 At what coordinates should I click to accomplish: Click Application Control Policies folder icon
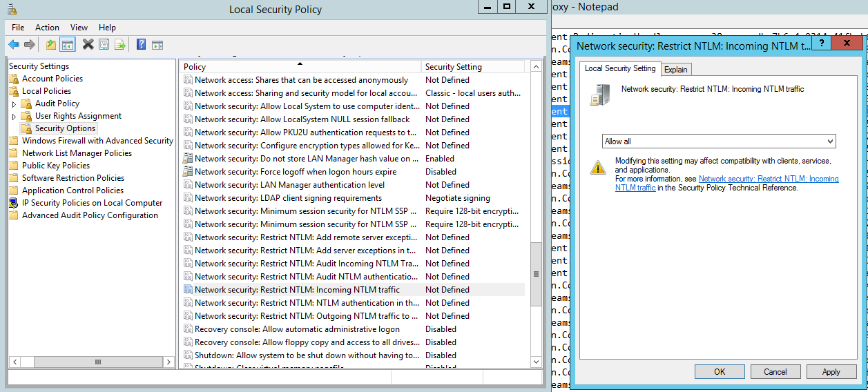pyautogui.click(x=15, y=190)
